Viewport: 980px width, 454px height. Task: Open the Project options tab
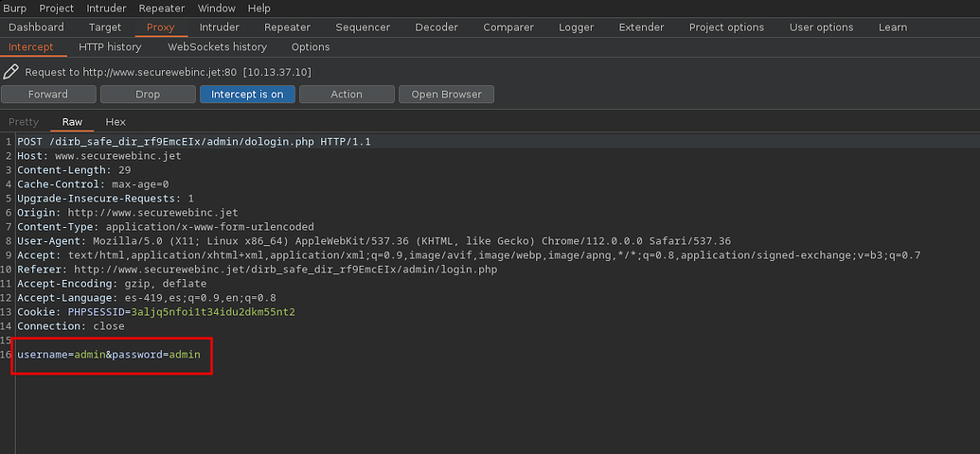point(726,27)
